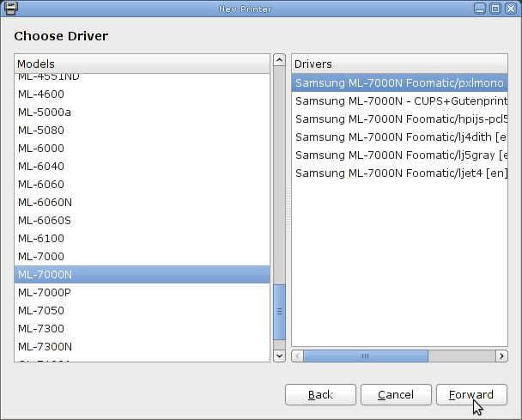The width and height of the screenshot is (522, 420).
Task: Select model ML-6060S
Action: tap(143, 220)
